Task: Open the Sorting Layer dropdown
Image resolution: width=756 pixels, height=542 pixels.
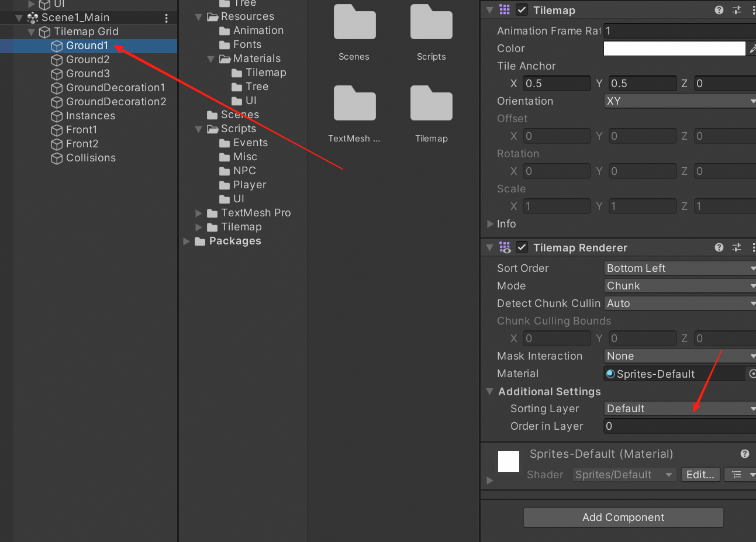Action: click(679, 408)
